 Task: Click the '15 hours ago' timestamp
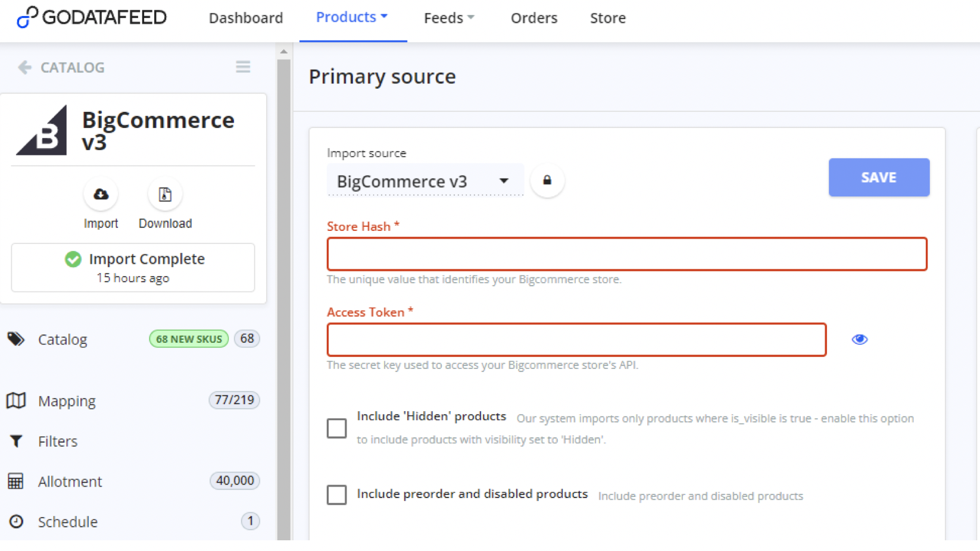(x=133, y=278)
